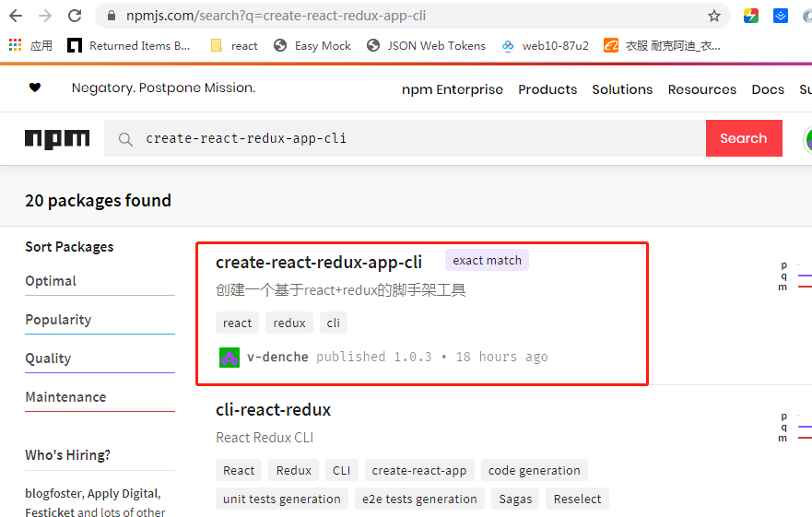
Task: Click the e2e tests generation tag
Action: click(x=419, y=499)
